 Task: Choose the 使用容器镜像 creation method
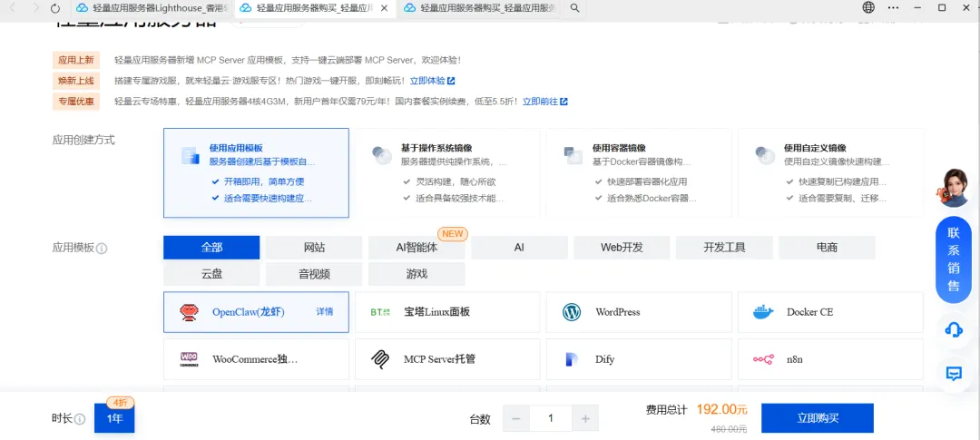coord(639,173)
